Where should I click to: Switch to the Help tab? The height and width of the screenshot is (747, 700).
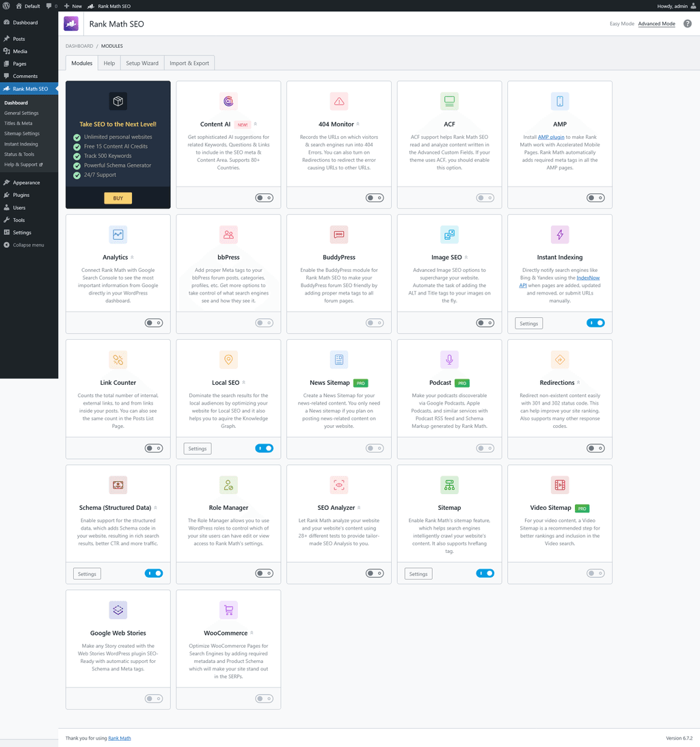[x=109, y=63]
